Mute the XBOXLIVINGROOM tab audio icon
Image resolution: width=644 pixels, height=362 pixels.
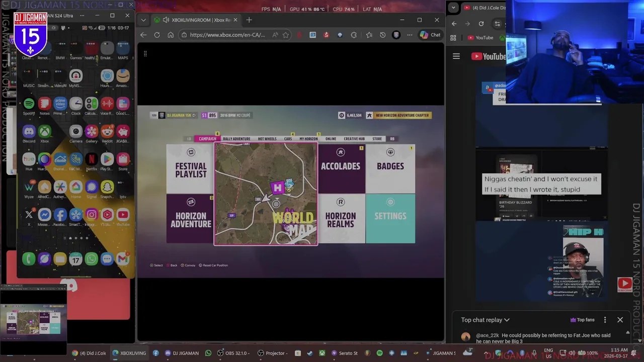click(166, 20)
